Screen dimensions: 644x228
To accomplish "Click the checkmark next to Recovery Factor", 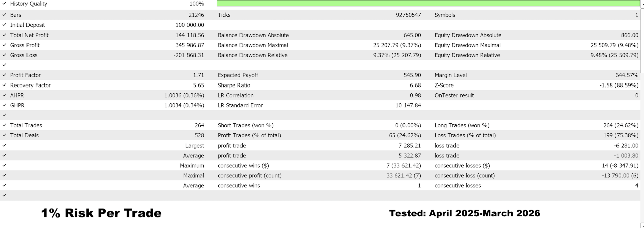I will [x=4, y=85].
